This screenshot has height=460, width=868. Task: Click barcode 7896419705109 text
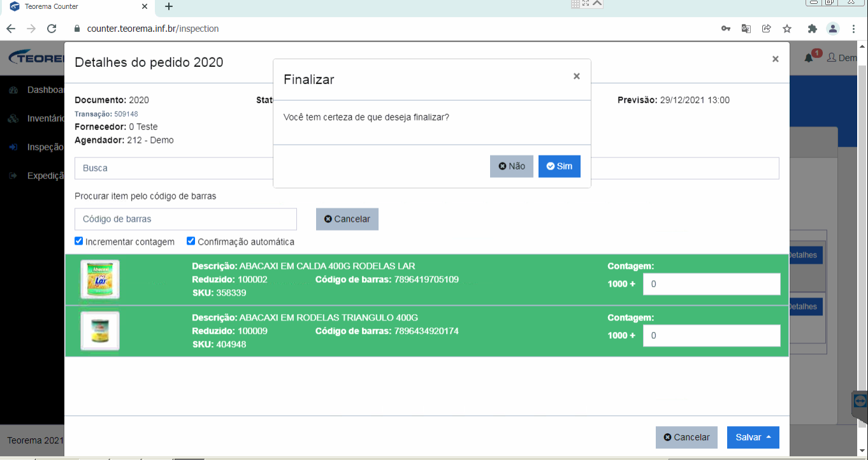[426, 279]
